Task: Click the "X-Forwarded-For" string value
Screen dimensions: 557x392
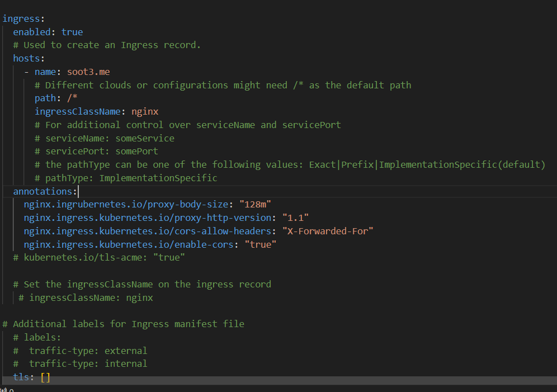Action: pos(327,231)
